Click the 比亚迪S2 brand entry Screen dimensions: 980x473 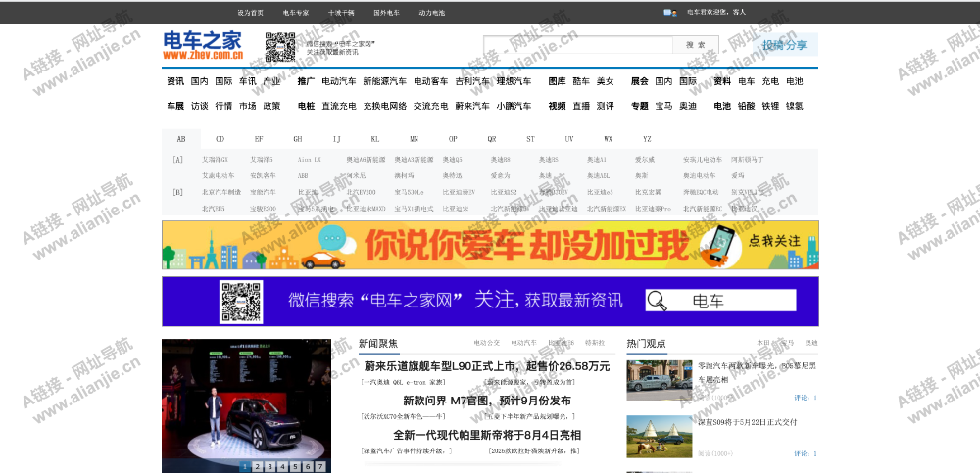(x=504, y=192)
